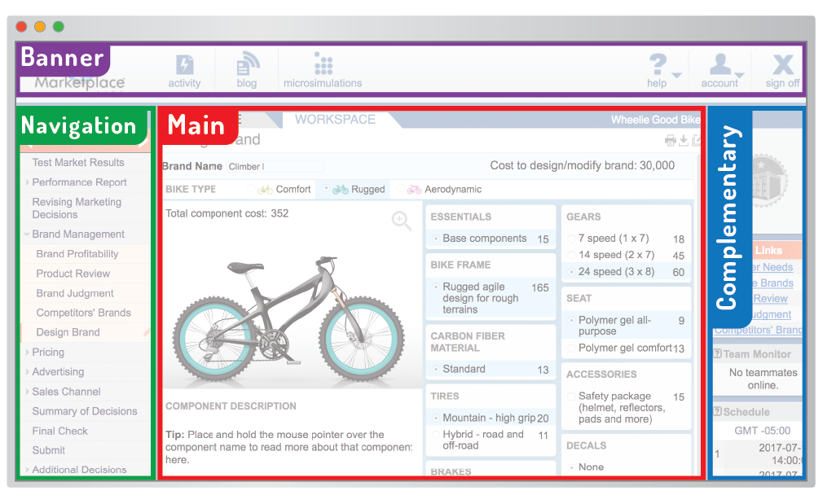
Task: Switch to the WORKSPACE tab
Action: (x=336, y=119)
